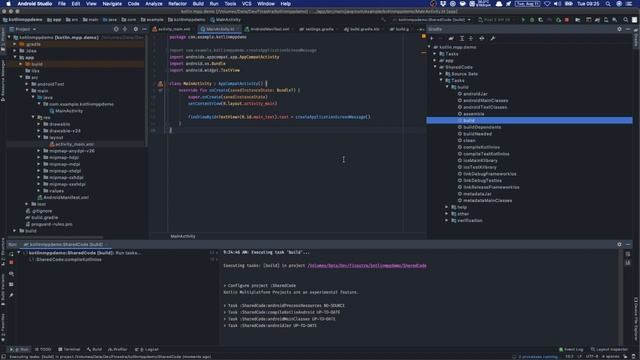Expand the verification task group in Gradle
640x360 pixels.
click(x=447, y=220)
